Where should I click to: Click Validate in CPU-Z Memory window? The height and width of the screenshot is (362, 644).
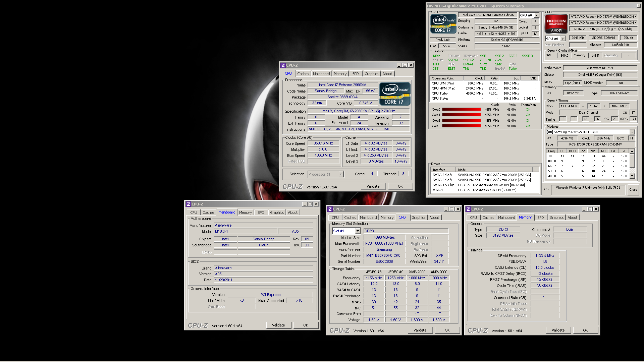pyautogui.click(x=558, y=330)
